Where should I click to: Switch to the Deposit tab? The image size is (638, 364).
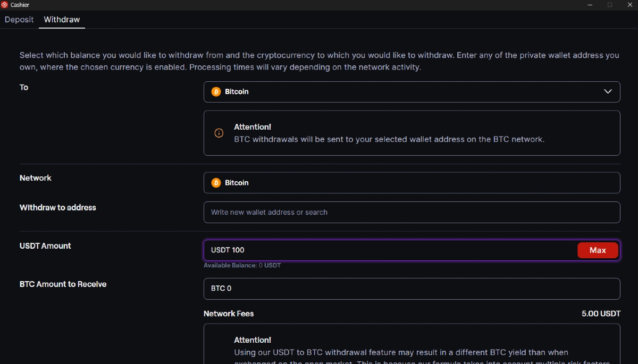point(19,20)
